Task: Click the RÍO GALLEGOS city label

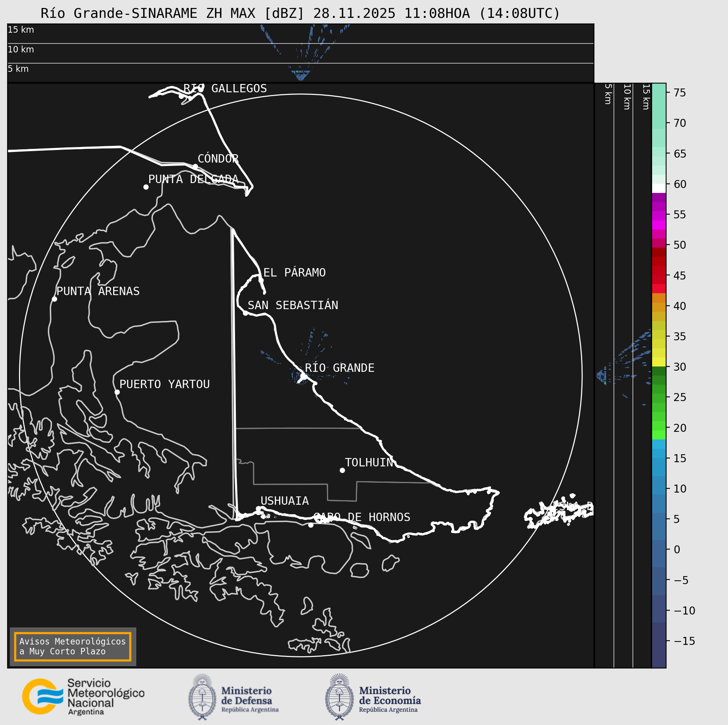Action: [x=225, y=88]
